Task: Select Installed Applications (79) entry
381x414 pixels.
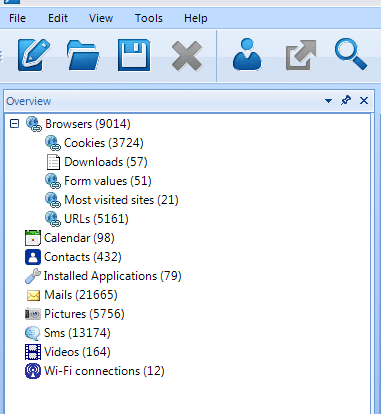Action: click(113, 276)
